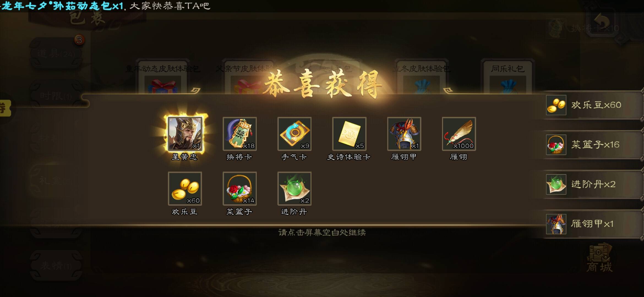This screenshot has height=297, width=644.
Task: Switch to the 表情 tab
Action: (56, 265)
